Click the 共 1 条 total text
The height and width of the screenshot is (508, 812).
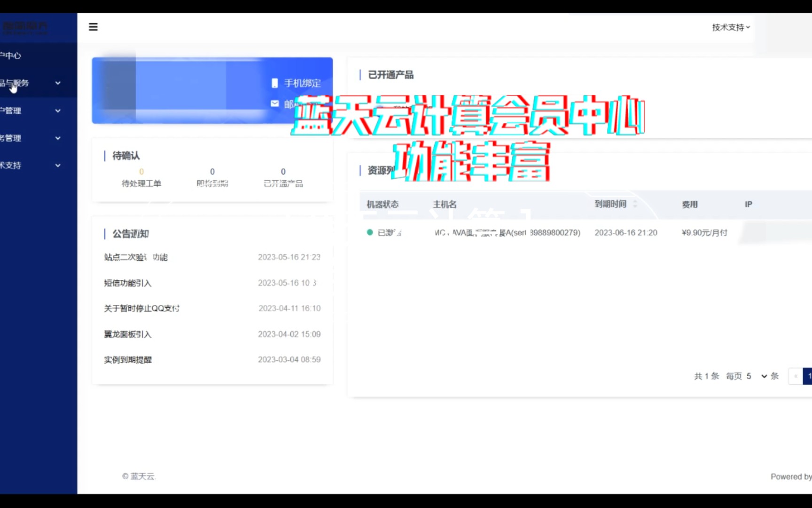click(x=707, y=376)
